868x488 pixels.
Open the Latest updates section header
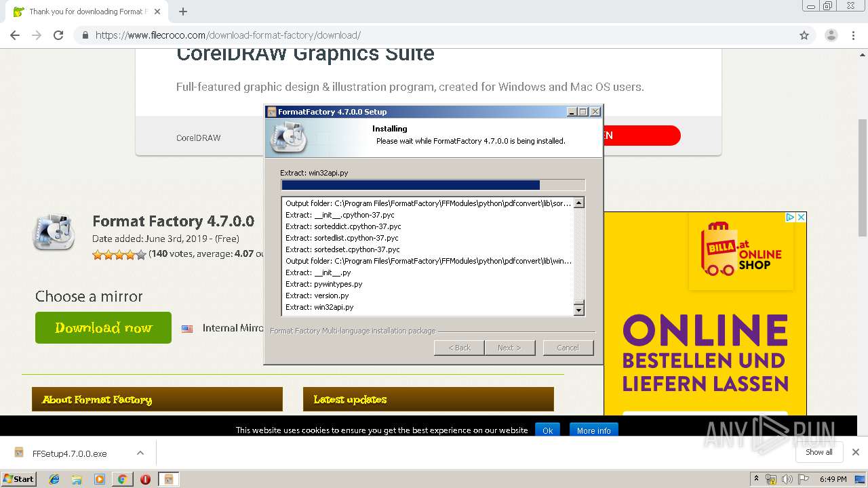(429, 399)
